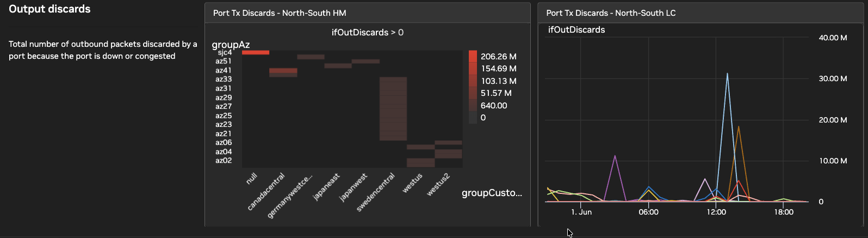Image resolution: width=868 pixels, height=238 pixels.
Task: Select the az41 row label
Action: (x=224, y=70)
